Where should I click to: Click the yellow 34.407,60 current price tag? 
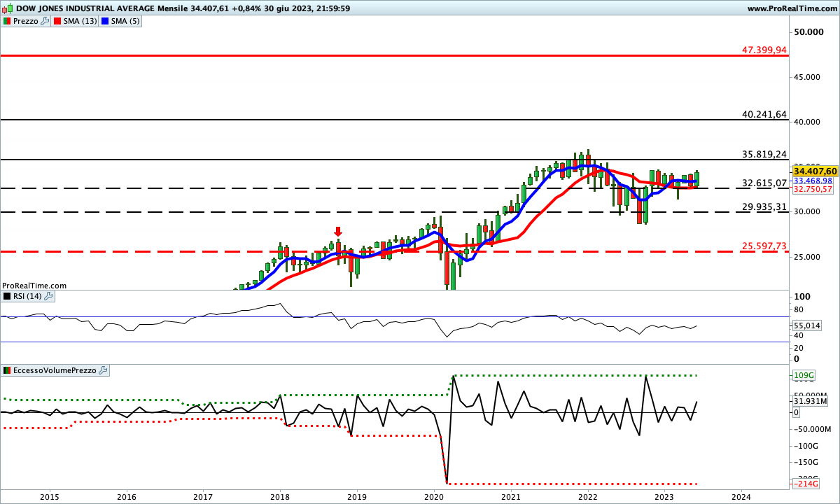[x=815, y=171]
